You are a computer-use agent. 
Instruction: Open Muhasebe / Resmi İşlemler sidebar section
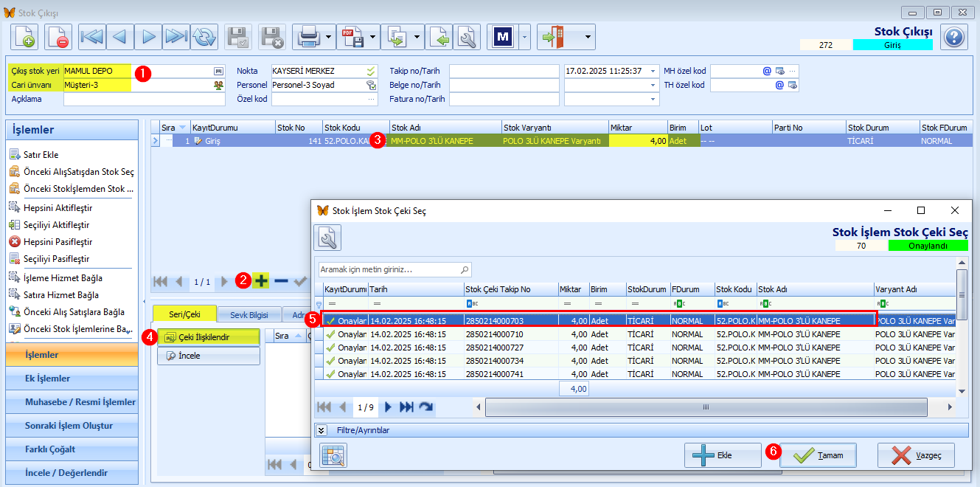tap(72, 402)
